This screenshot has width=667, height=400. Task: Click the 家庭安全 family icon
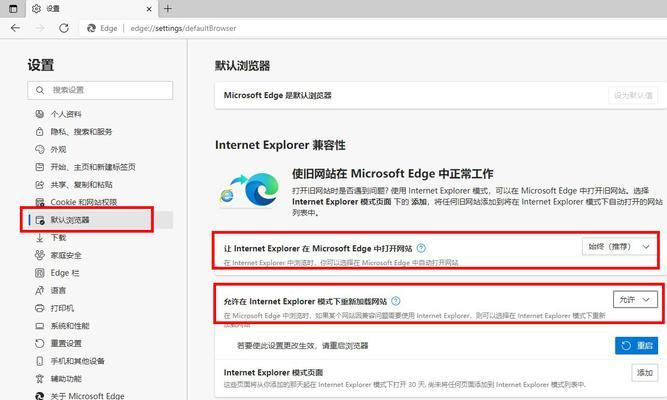(x=40, y=255)
